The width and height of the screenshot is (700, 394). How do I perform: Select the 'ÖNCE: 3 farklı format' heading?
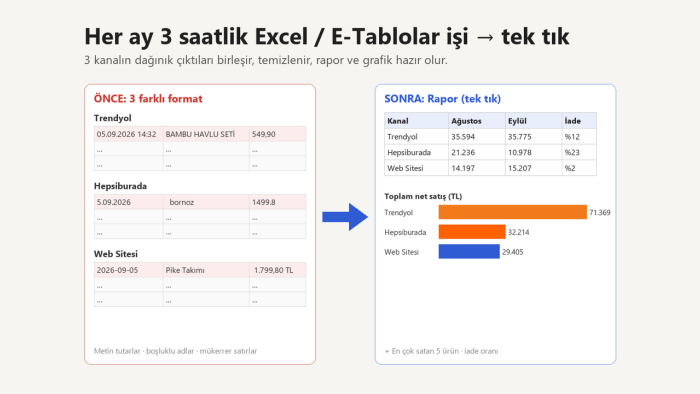(x=148, y=99)
